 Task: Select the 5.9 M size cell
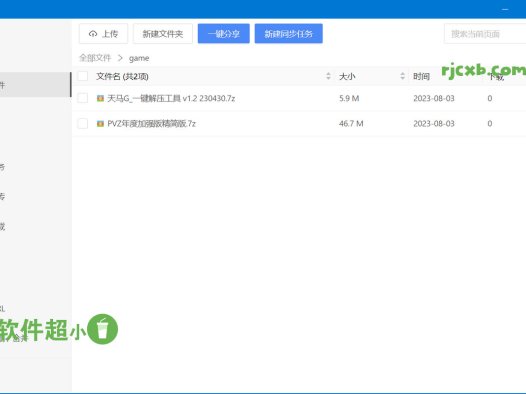tap(349, 98)
